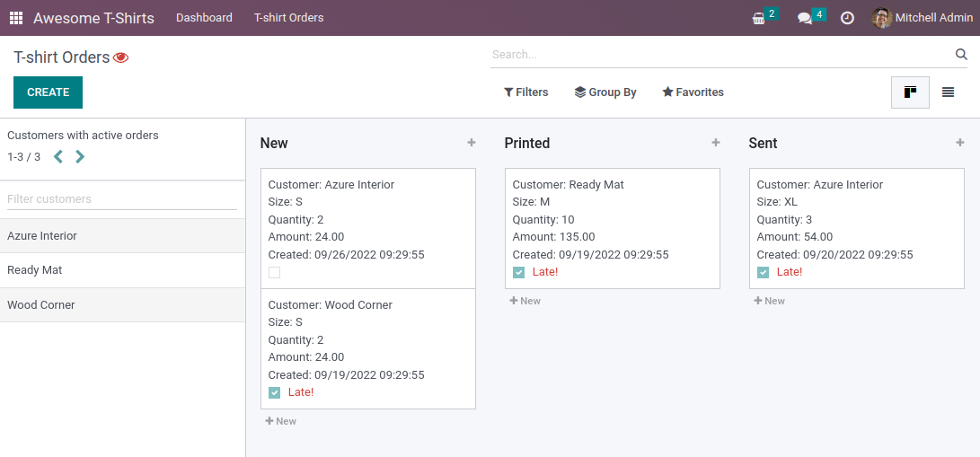This screenshot has height=457, width=980.
Task: Open the apps grid home menu
Action: click(x=16, y=18)
